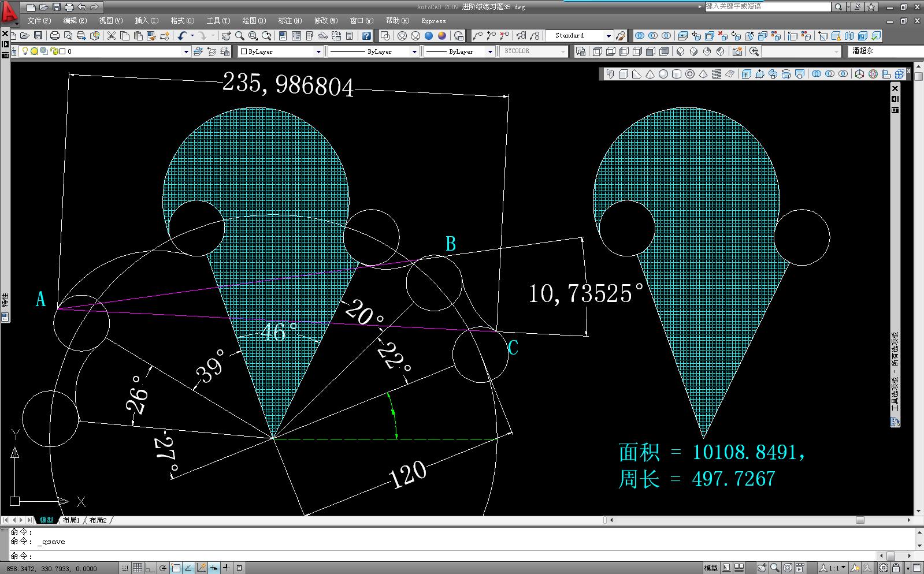The height and width of the screenshot is (574, 924).
Task: Select the Cone tool in modeling toolbar
Action: point(650,74)
